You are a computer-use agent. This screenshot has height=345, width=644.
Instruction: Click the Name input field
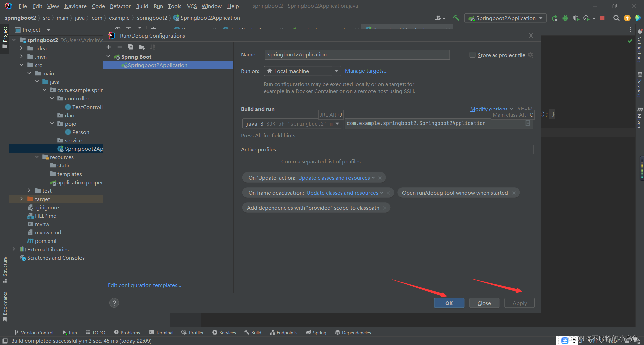[x=357, y=55]
